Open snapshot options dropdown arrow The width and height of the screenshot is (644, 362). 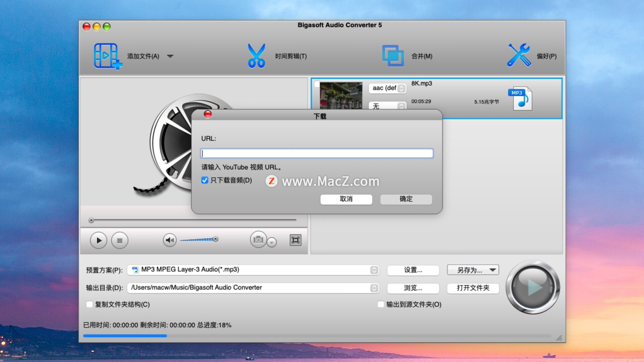coord(272,242)
